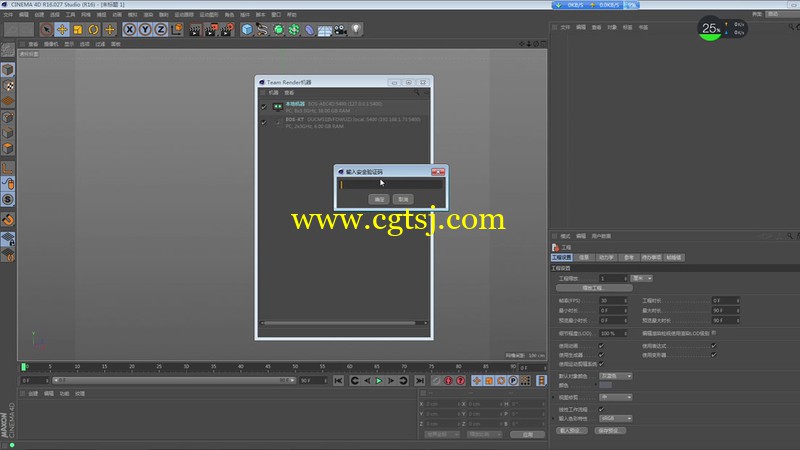Viewport: 800px width, 450px height.
Task: Click the security code input field
Action: pos(391,185)
